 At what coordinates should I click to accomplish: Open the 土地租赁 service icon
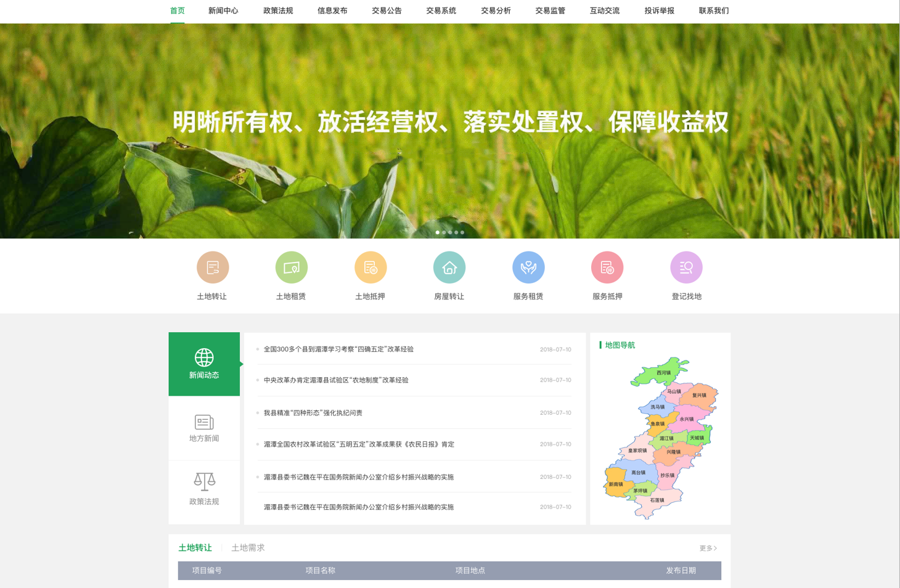coord(292,267)
